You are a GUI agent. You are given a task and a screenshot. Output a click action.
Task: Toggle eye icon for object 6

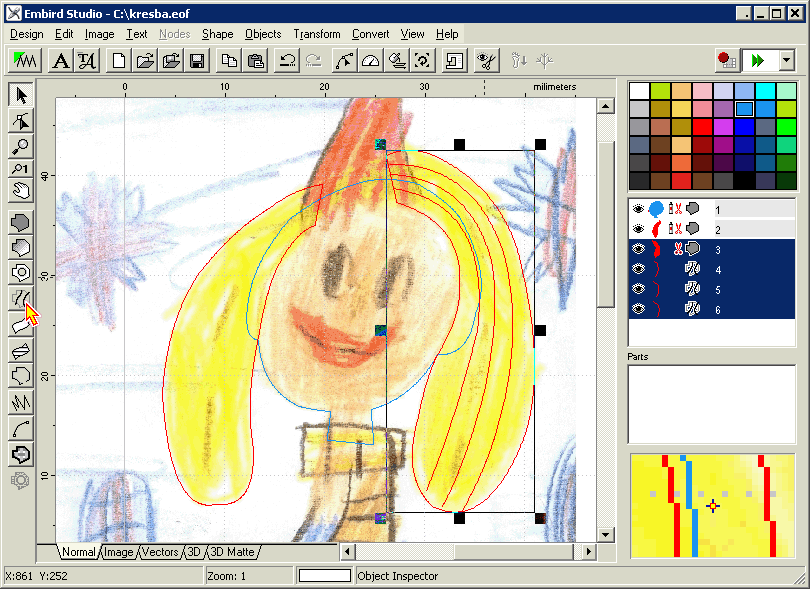pos(638,309)
